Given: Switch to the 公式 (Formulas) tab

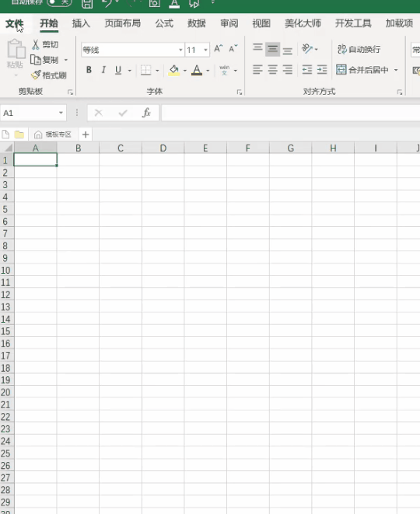Looking at the screenshot, I should (164, 23).
